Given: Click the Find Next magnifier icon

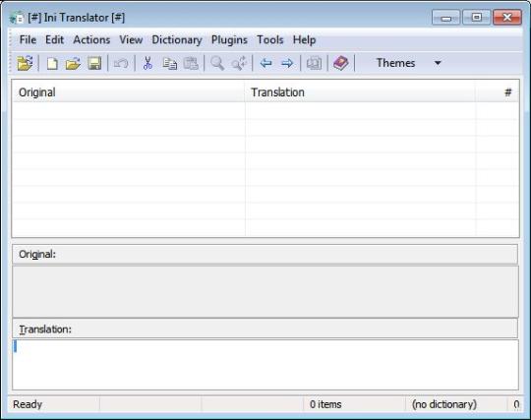Looking at the screenshot, I should (x=239, y=63).
